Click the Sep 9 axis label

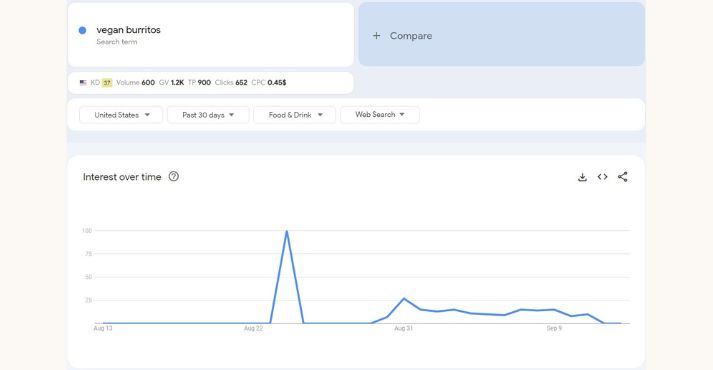click(x=554, y=328)
